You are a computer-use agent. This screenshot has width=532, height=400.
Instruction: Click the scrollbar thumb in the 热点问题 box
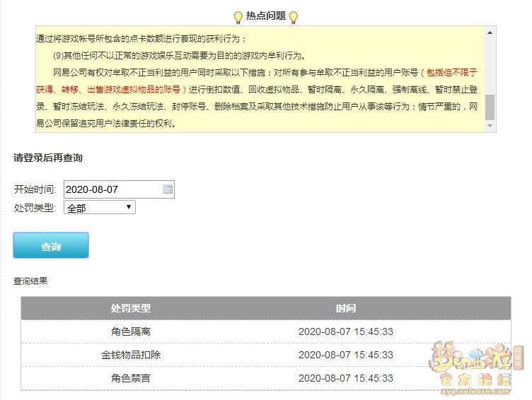(490, 107)
